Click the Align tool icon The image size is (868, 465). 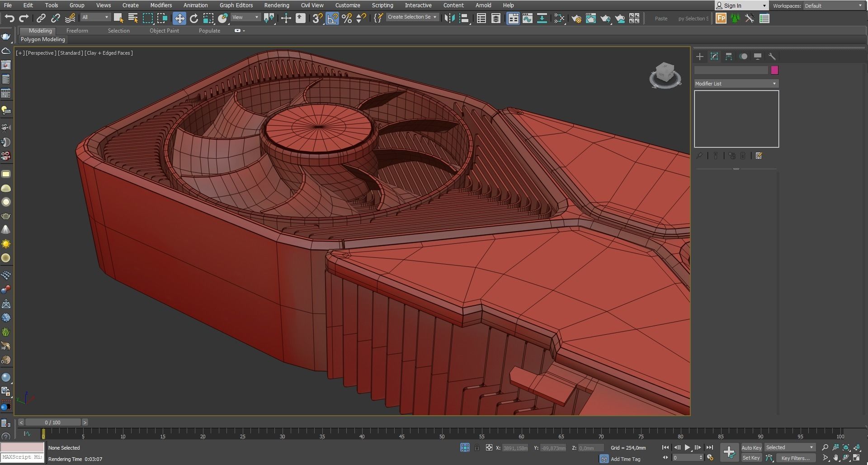coord(464,18)
